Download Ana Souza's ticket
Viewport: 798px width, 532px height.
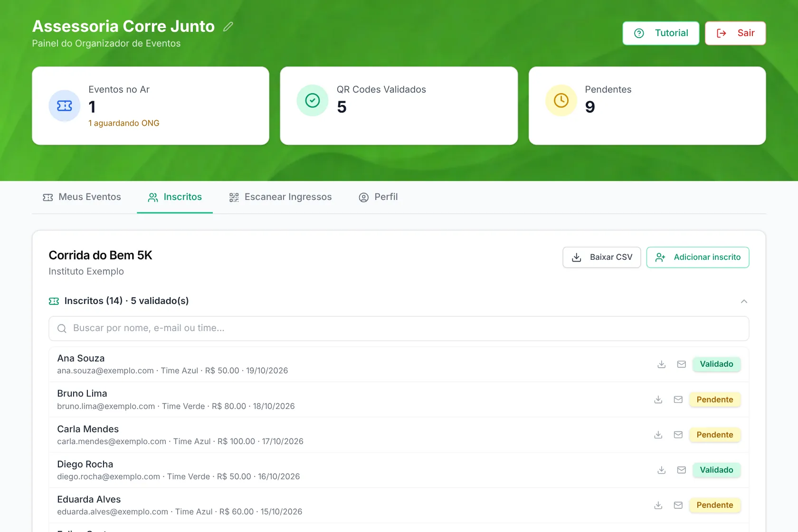(x=661, y=364)
